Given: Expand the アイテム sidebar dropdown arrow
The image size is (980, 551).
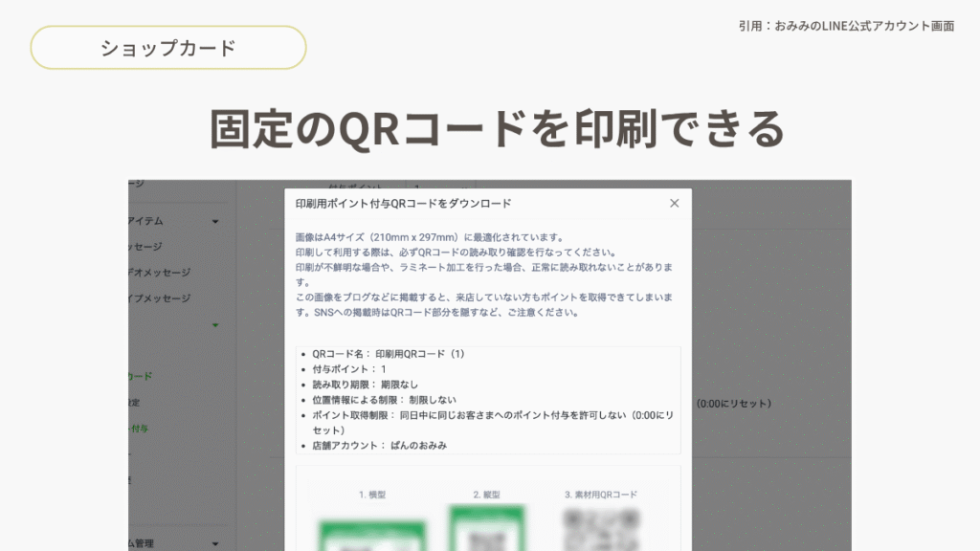Looking at the screenshot, I should [215, 221].
